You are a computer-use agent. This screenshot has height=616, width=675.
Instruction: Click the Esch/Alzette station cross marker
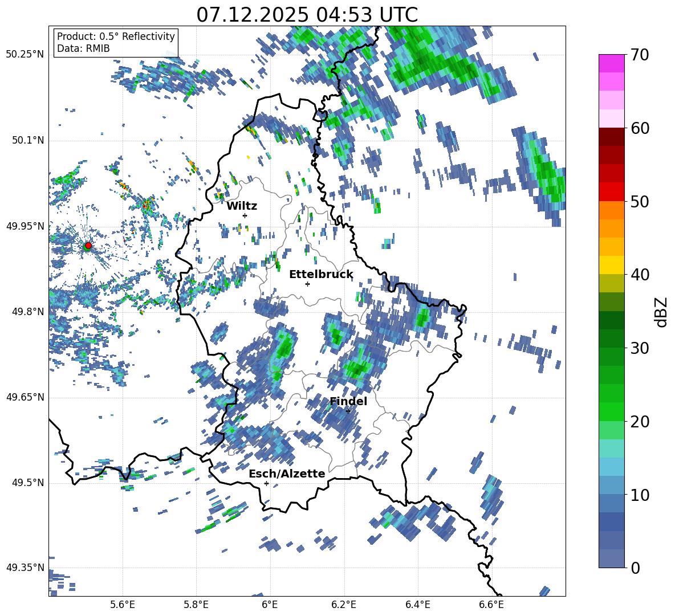[x=266, y=483]
